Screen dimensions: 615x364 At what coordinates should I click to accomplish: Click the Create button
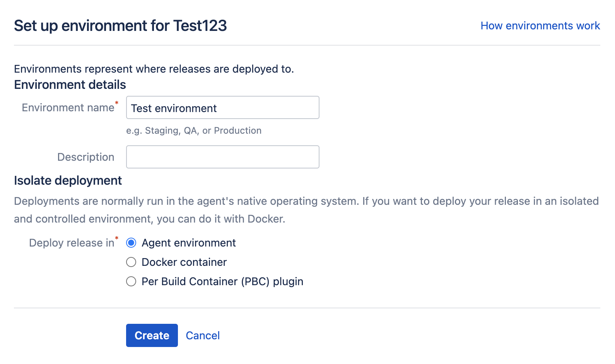[x=152, y=335]
